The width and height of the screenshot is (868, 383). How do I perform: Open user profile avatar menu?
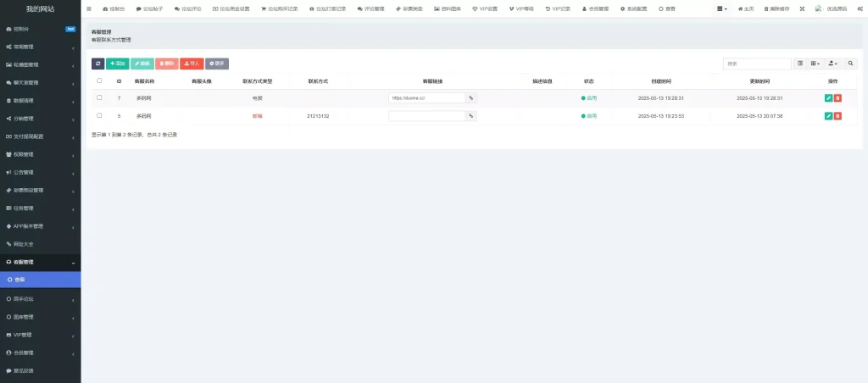click(x=831, y=8)
